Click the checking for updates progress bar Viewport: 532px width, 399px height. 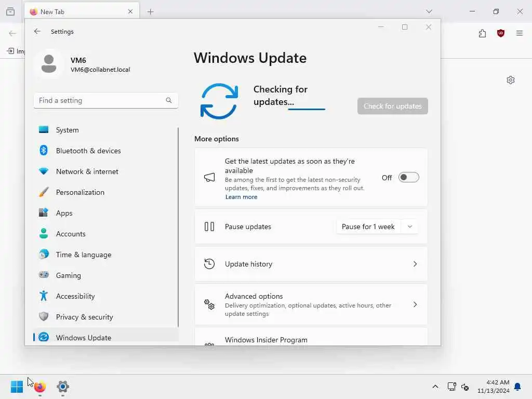point(307,109)
